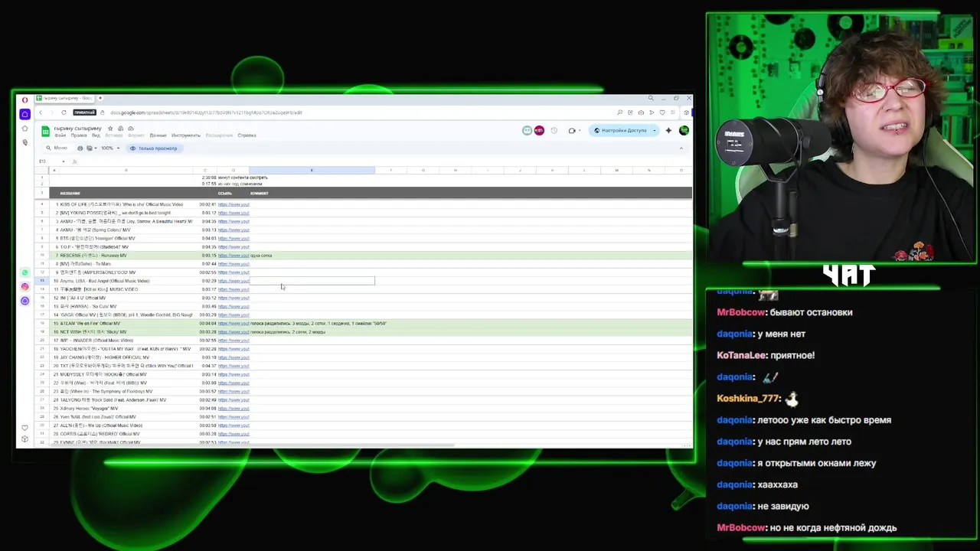Open the KISS OF LIFE YouTube link

(234, 204)
